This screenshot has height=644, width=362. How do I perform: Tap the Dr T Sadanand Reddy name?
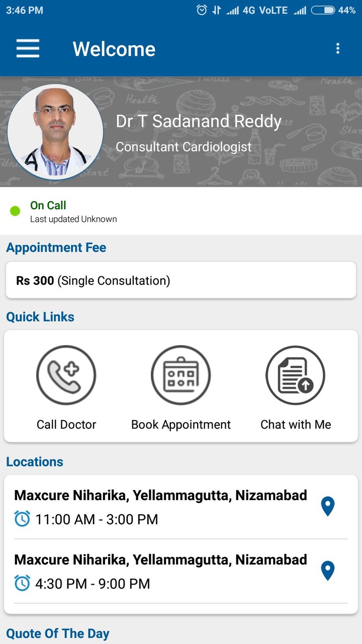point(199,121)
